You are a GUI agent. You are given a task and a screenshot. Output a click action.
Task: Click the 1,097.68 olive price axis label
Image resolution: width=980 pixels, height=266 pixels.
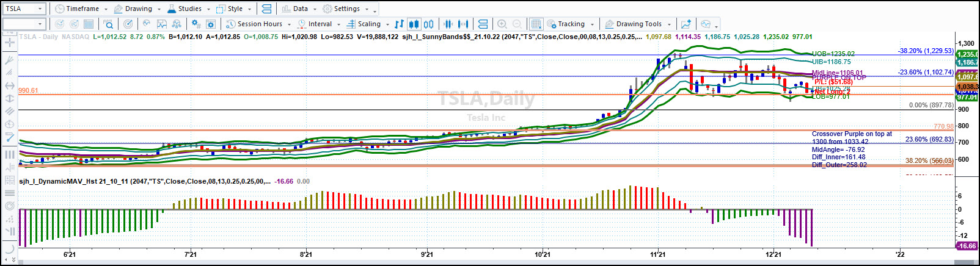[967, 77]
